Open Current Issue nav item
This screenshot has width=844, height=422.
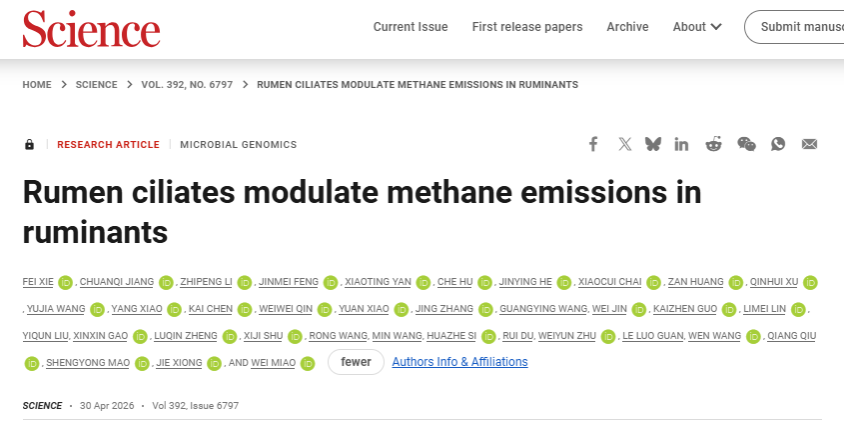411,27
